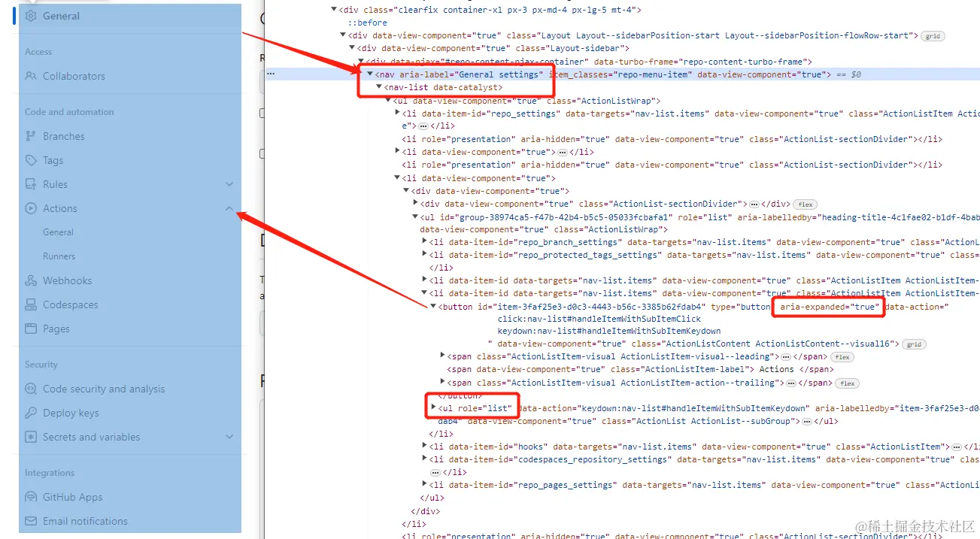Click the ellipsis left of the selected nav line

[x=271, y=74]
